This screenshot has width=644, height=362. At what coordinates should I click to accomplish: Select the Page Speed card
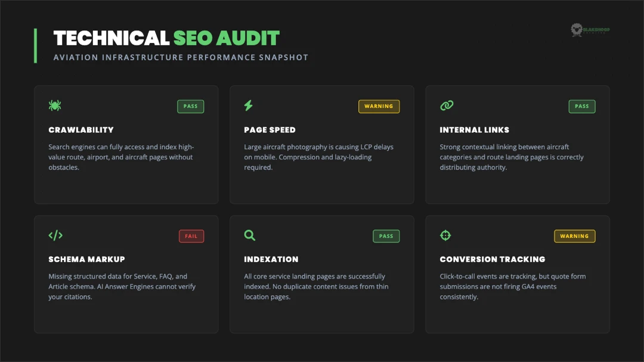click(x=322, y=143)
